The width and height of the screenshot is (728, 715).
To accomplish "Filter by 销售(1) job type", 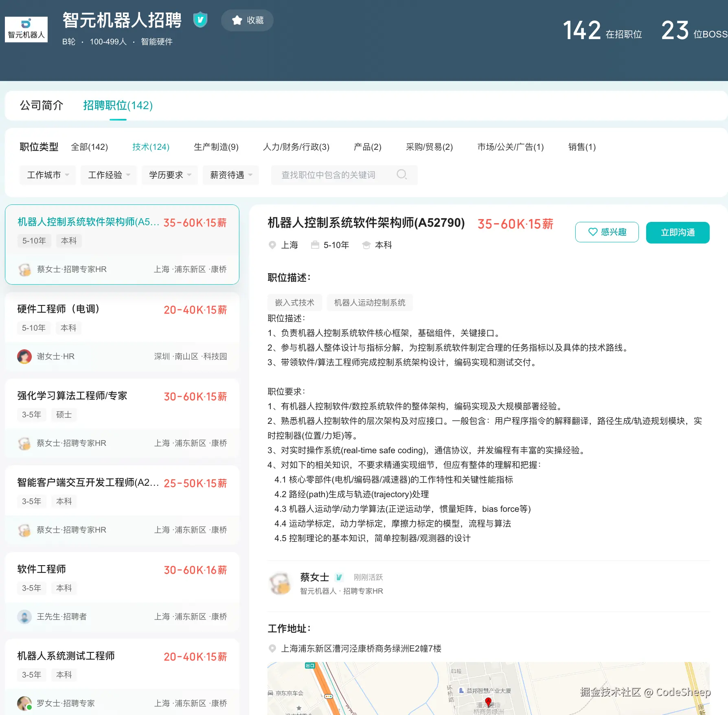I will click(582, 147).
